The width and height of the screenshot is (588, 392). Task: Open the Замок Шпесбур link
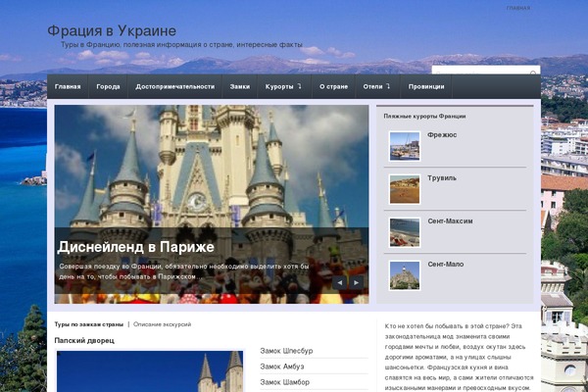(286, 351)
